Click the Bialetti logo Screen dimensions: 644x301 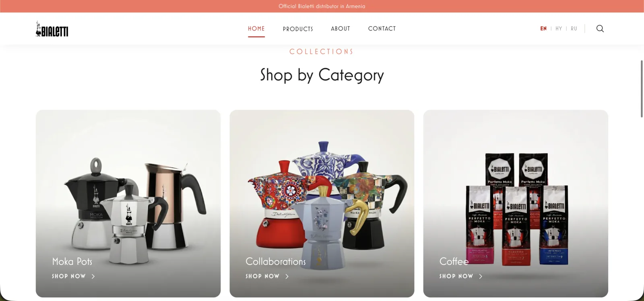pos(52,29)
